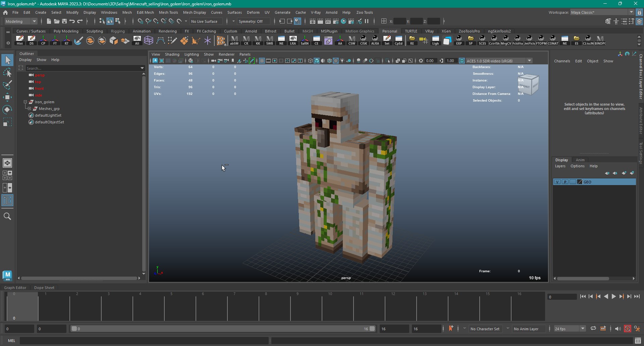644x346 pixels.
Task: Choose the Paint Selection tool
Action: pos(7,85)
